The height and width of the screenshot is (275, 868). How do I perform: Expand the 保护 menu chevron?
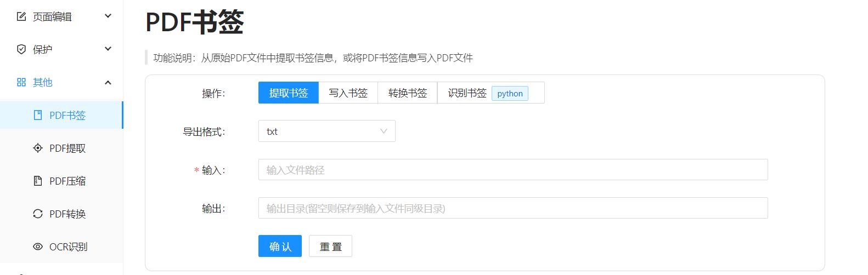[x=108, y=49]
